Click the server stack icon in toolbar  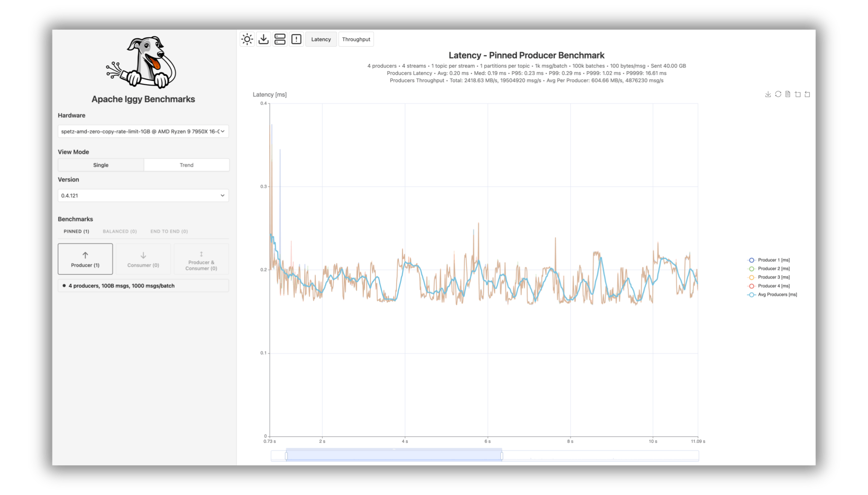tap(280, 39)
